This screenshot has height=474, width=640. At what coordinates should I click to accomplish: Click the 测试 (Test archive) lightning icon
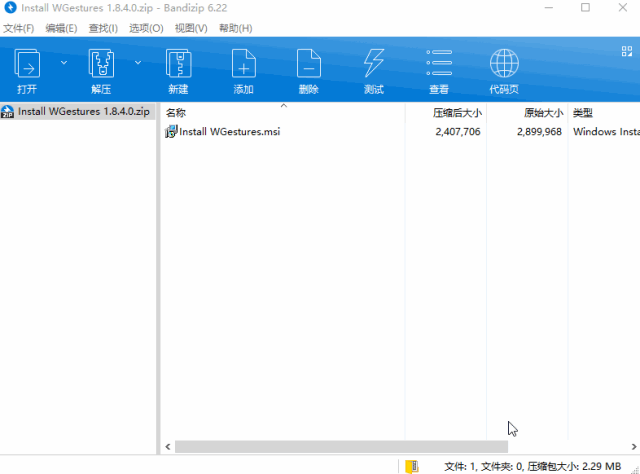coord(374,63)
